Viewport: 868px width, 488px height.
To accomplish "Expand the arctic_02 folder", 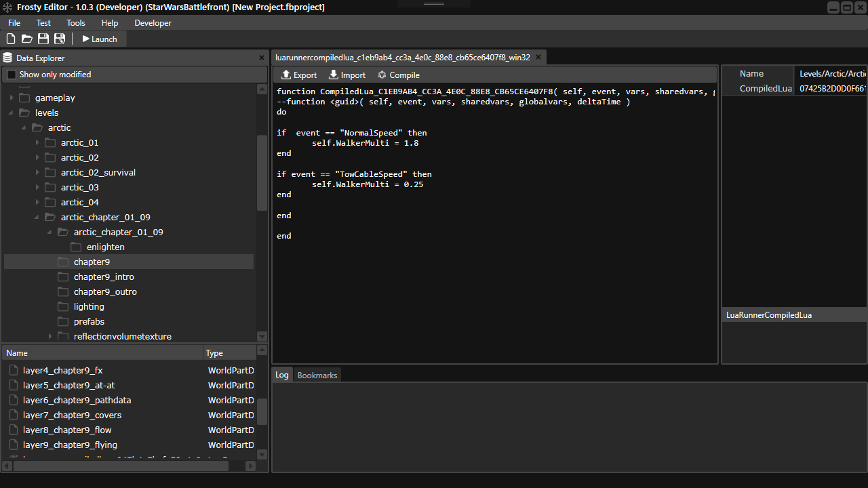I will coord(37,158).
